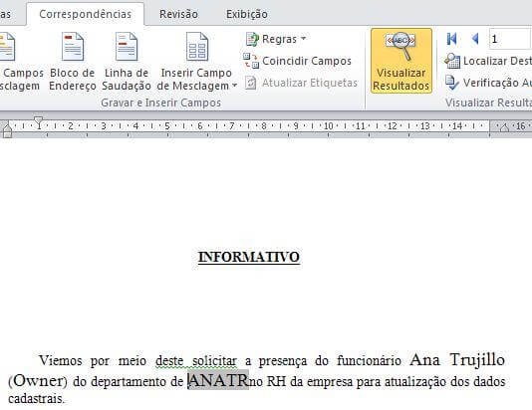Run Verificação automatic error check
The height and width of the screenshot is (410, 532).
pos(488,83)
